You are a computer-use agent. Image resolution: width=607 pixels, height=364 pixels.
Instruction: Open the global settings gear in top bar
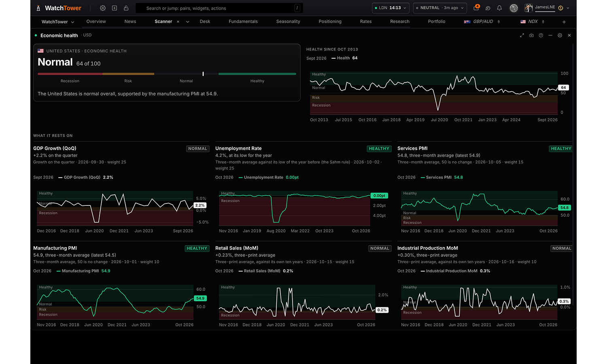(103, 8)
